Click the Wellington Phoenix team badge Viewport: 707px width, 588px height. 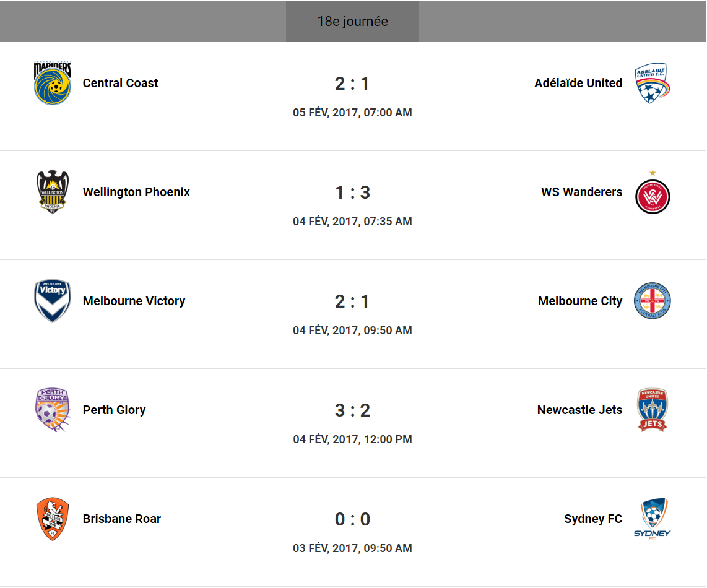53,192
